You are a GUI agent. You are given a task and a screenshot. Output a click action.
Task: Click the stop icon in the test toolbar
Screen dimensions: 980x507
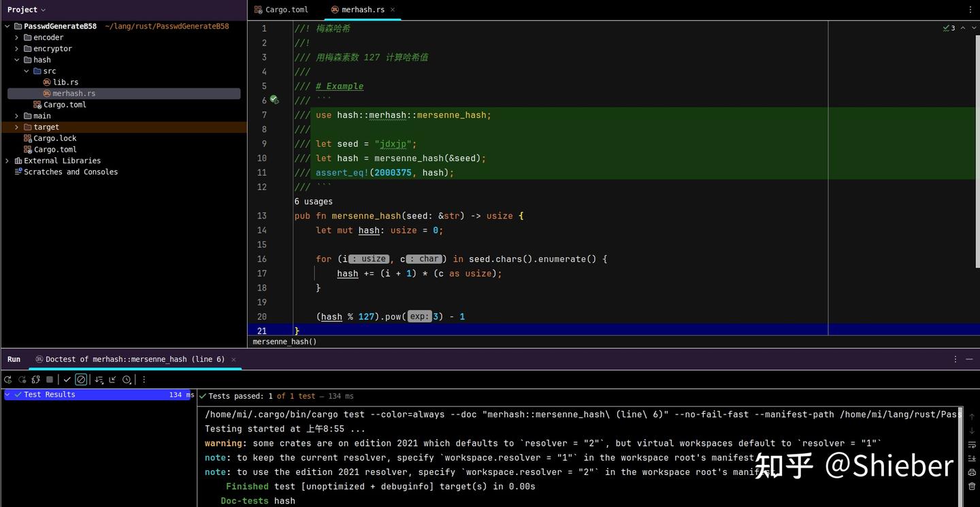click(x=48, y=379)
